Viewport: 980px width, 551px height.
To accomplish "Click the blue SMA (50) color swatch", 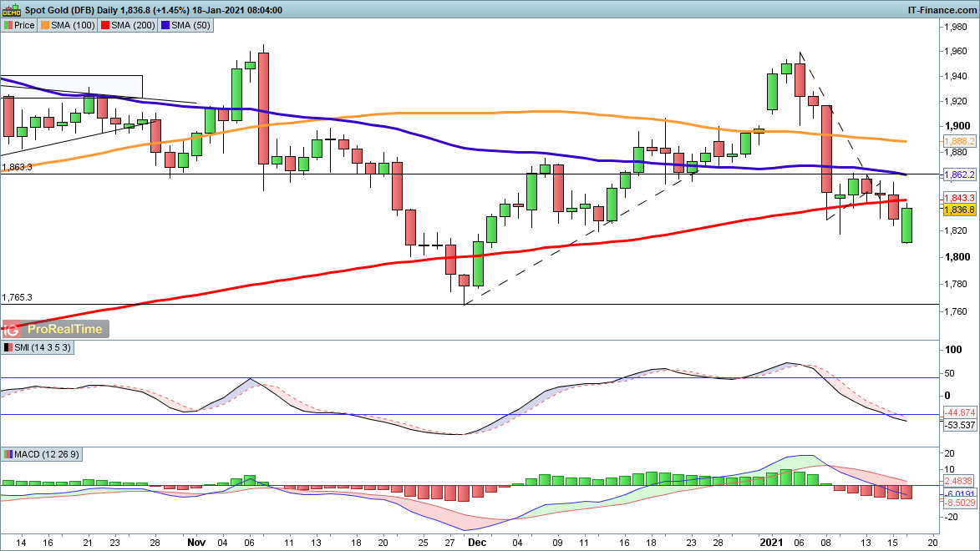I will (x=166, y=25).
